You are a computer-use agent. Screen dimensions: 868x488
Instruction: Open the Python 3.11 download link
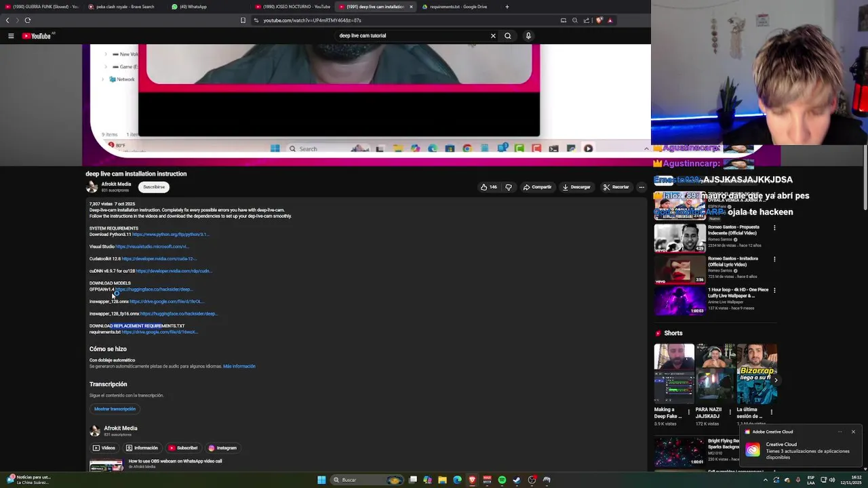(x=170, y=235)
